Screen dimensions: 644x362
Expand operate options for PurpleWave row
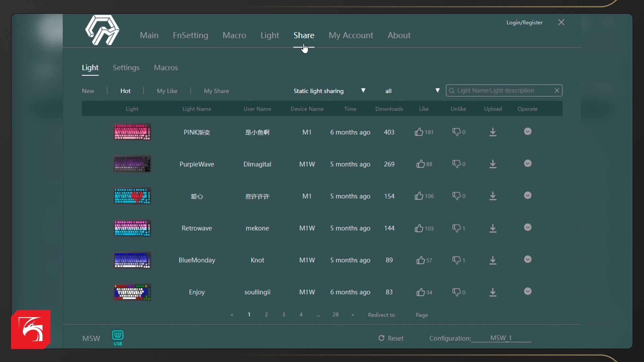coord(528,164)
